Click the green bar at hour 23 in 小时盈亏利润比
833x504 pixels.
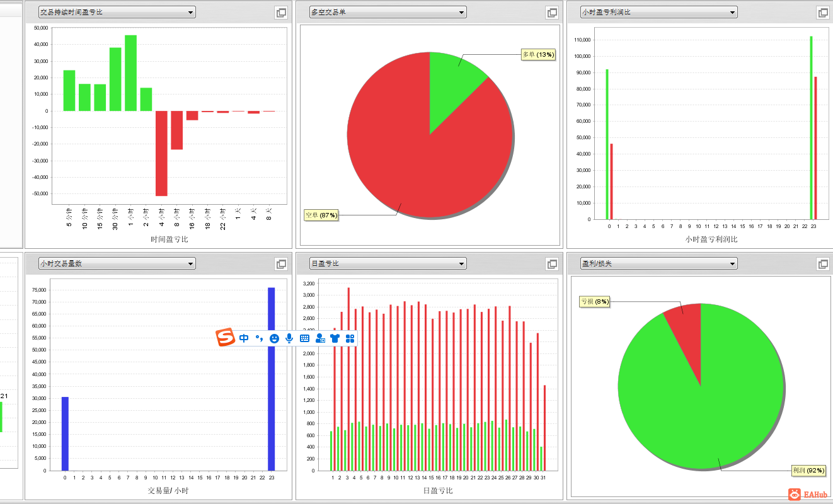pos(811,128)
